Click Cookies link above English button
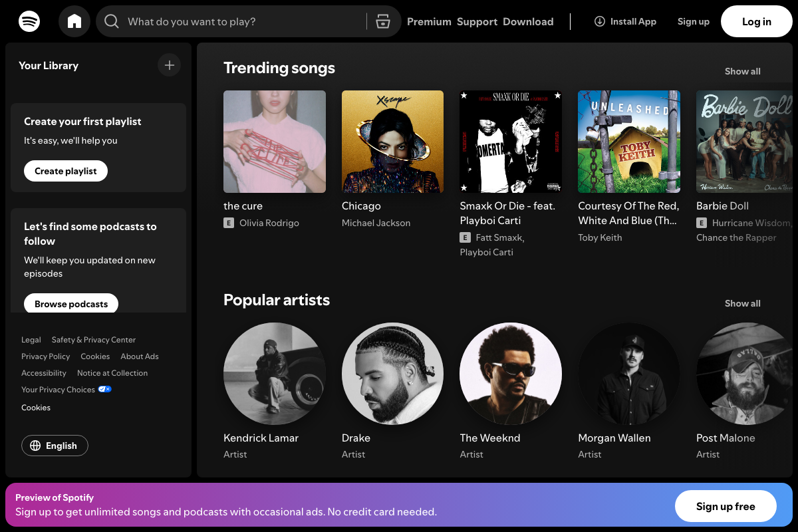 [x=36, y=408]
